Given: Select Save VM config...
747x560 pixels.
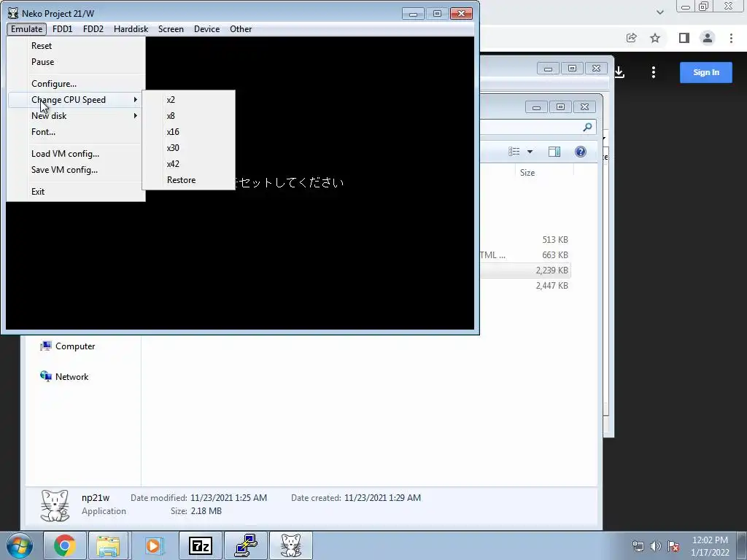Looking at the screenshot, I should tap(76, 170).
